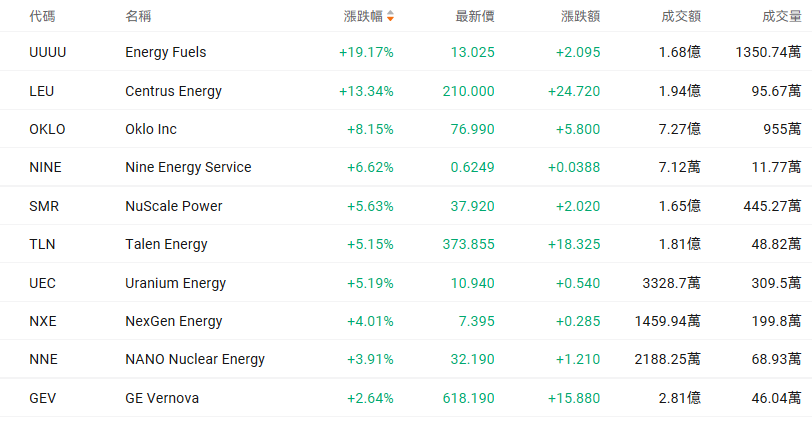
Task: Open NANO Nuclear Energy entry
Action: 195,359
